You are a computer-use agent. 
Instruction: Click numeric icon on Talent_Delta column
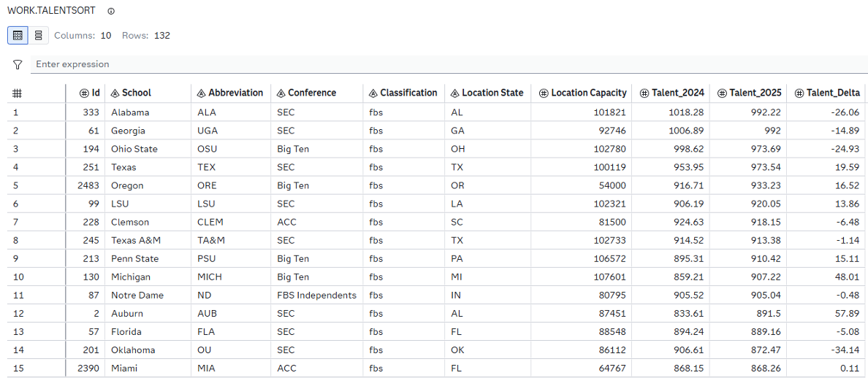[x=799, y=93]
